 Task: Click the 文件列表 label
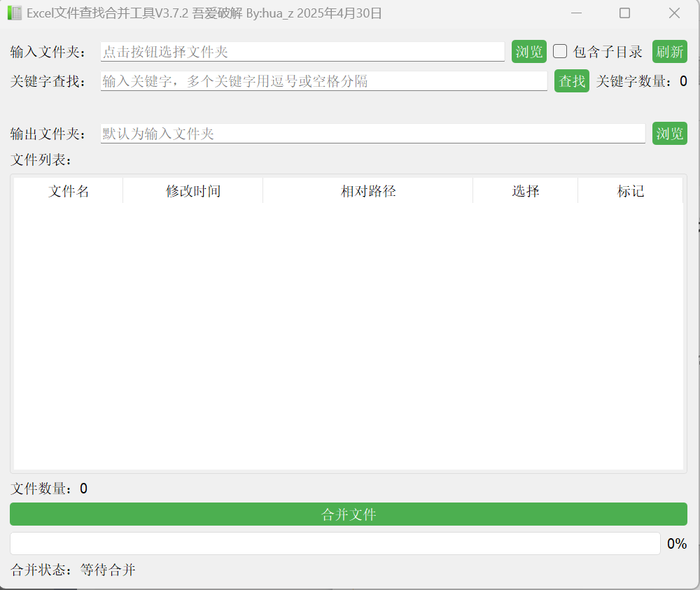point(41,160)
